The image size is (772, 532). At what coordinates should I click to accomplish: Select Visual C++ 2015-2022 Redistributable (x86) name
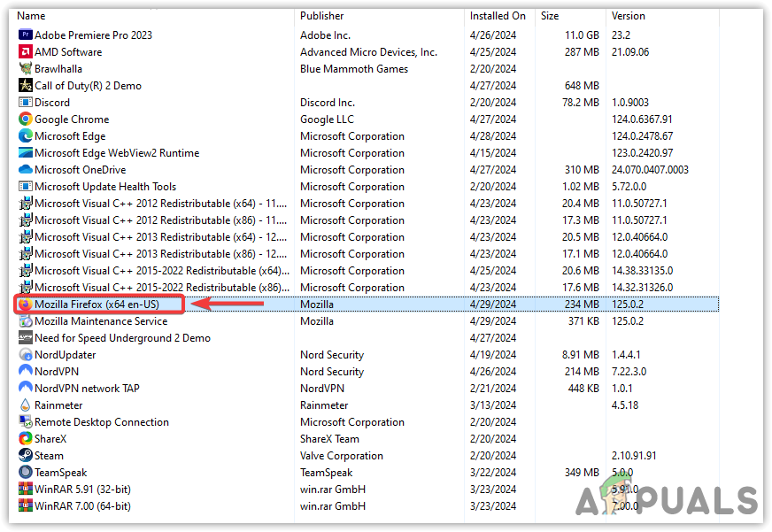pos(162,288)
